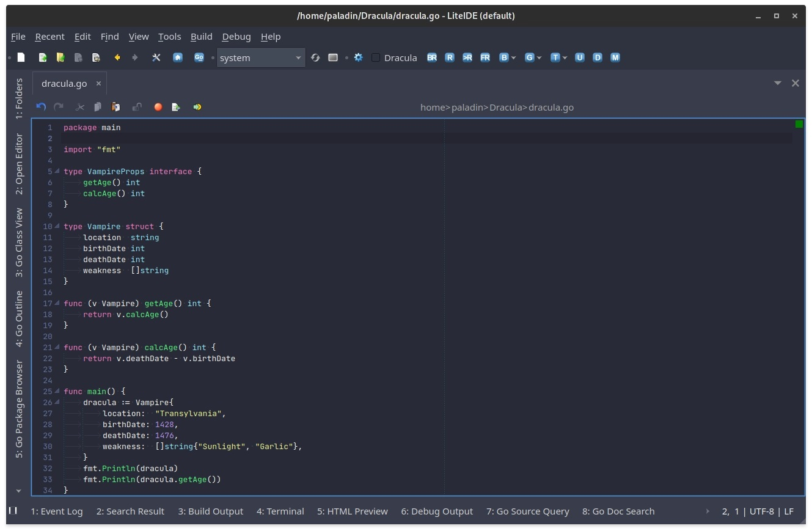This screenshot has height=531, width=812.
Task: Go back with the yellow left arrow
Action: (117, 57)
